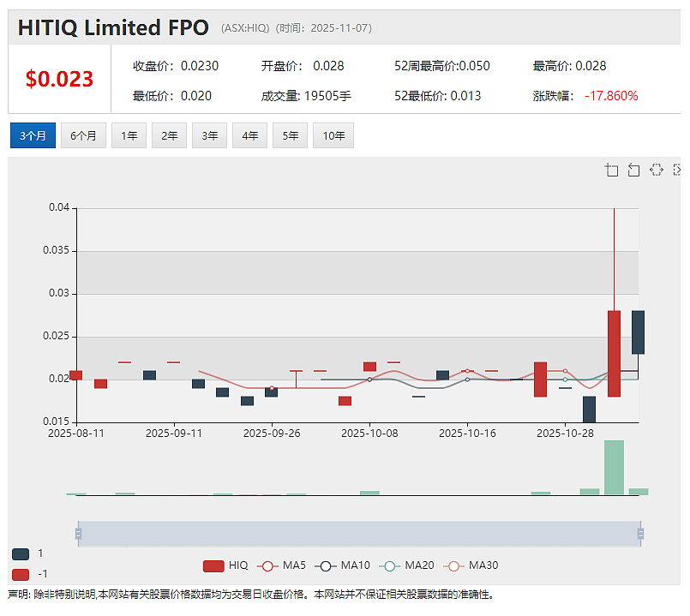Toggle the MA20 line legend item
The image size is (690, 616).
click(x=406, y=565)
